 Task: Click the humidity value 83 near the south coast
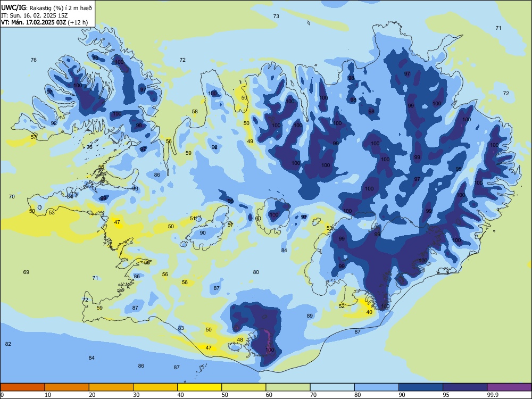pos(181,328)
